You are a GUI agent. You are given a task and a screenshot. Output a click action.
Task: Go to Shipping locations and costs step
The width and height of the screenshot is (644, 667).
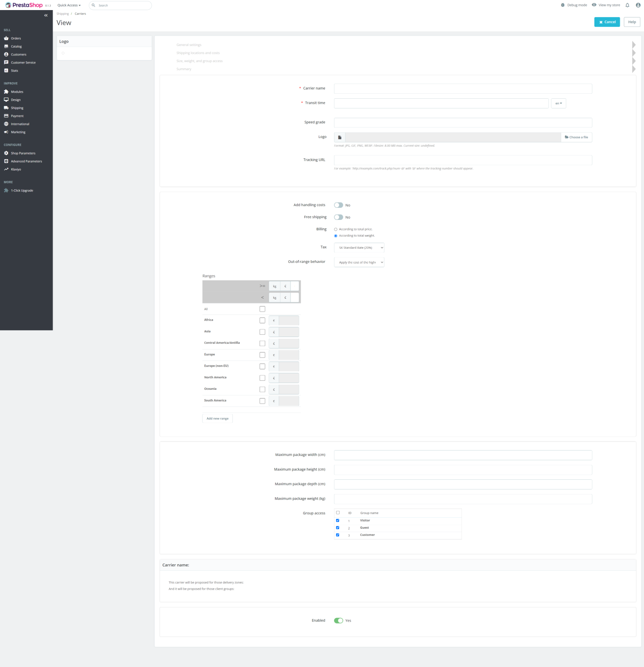[x=198, y=53]
